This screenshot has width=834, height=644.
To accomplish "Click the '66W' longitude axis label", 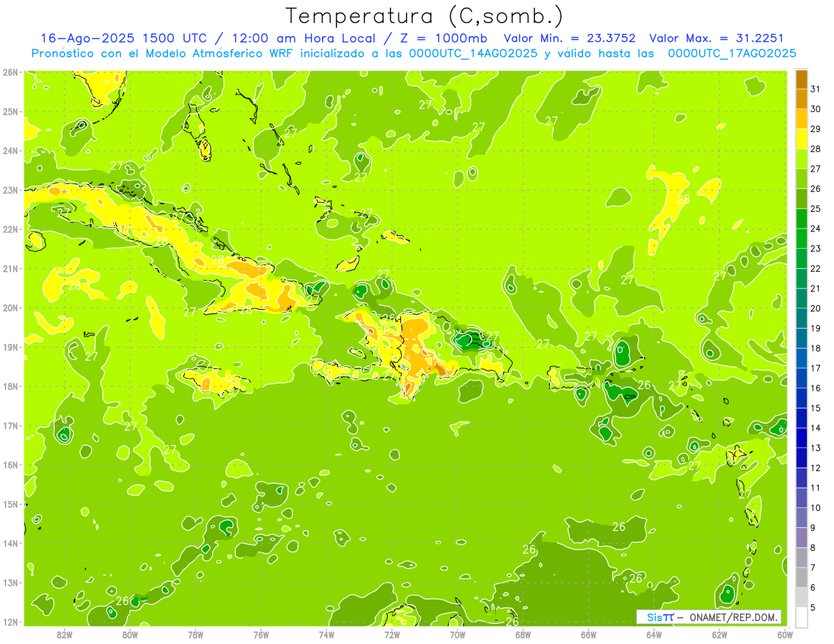I will [x=588, y=634].
